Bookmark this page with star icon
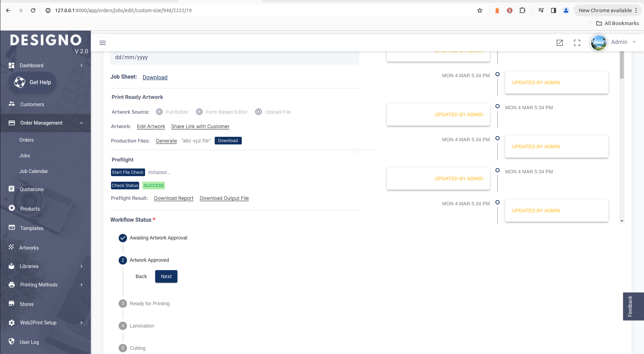This screenshot has width=644, height=354. pyautogui.click(x=480, y=10)
